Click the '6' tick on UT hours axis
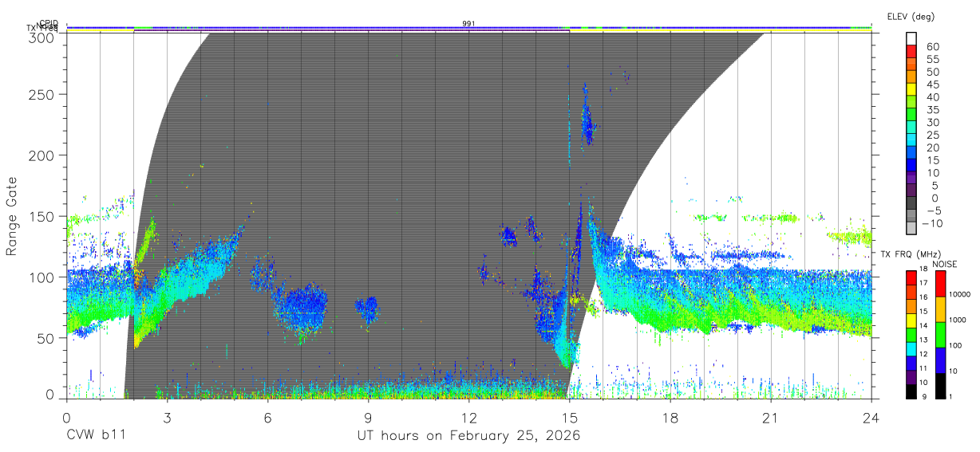The width and height of the screenshot is (980, 452). point(268,417)
